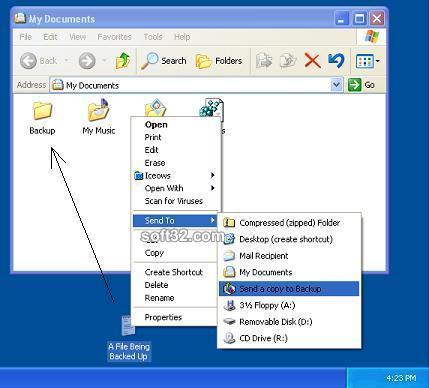Click the blue Undo toolbar icon
Image resolution: width=429 pixels, height=388 pixels.
tap(336, 61)
